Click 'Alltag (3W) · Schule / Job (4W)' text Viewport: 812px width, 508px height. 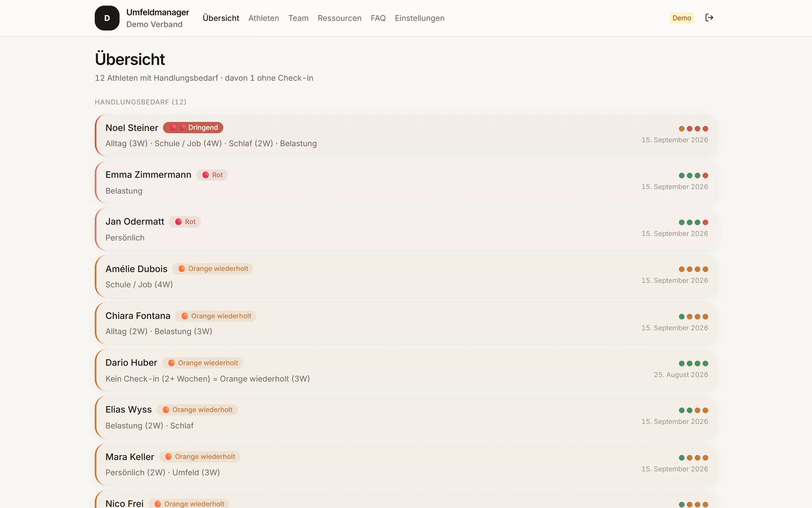pos(164,144)
